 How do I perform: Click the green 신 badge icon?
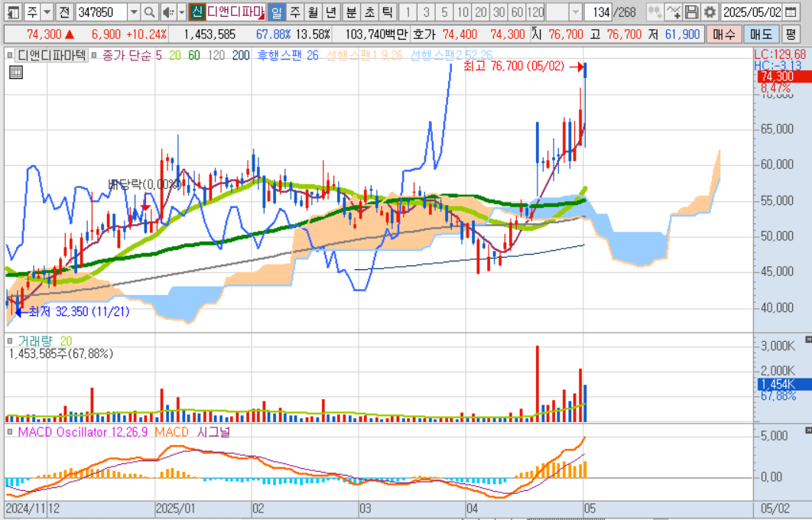pyautogui.click(x=197, y=12)
